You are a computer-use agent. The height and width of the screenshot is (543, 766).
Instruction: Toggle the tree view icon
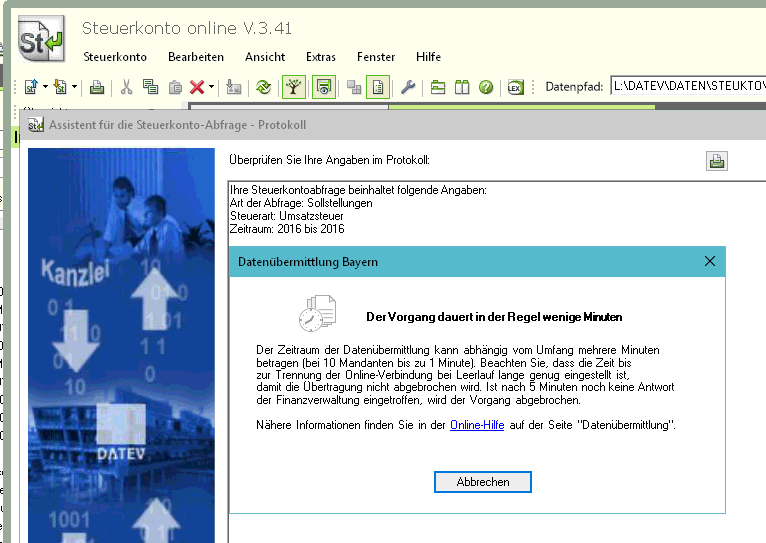[294, 87]
